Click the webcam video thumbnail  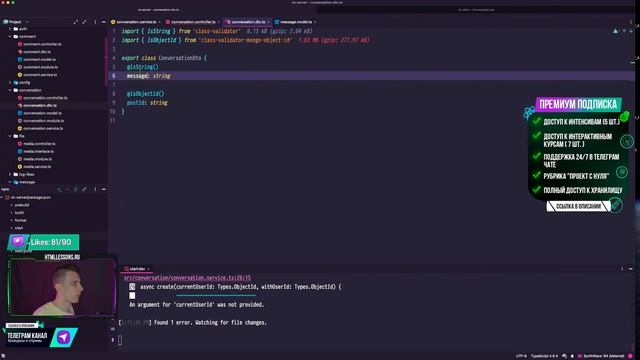(62, 287)
